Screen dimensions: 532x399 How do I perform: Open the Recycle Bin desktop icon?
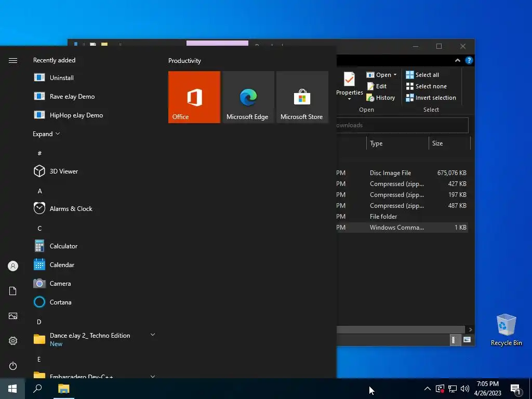[x=506, y=330]
